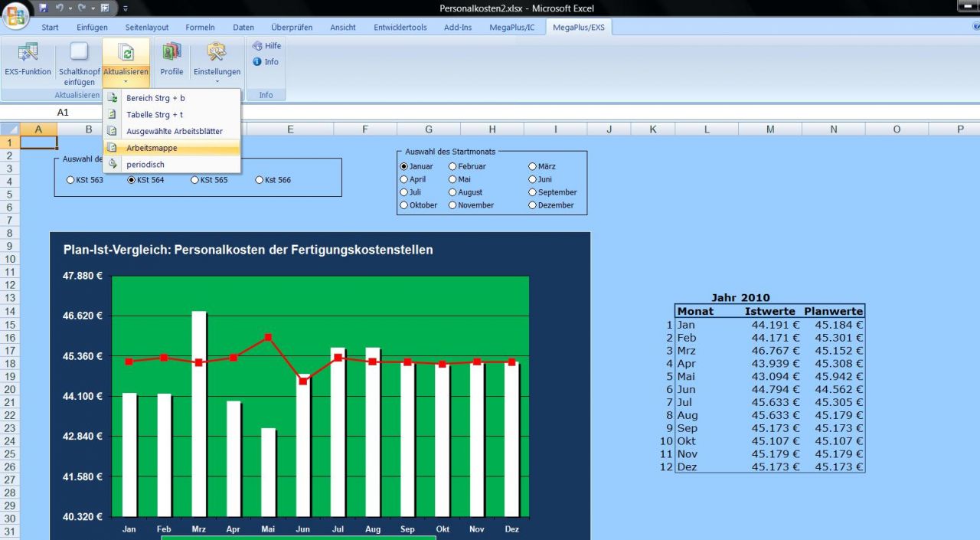Click the Aktualisieren refresh icon
Screen dimensions: 980x540
[x=126, y=52]
